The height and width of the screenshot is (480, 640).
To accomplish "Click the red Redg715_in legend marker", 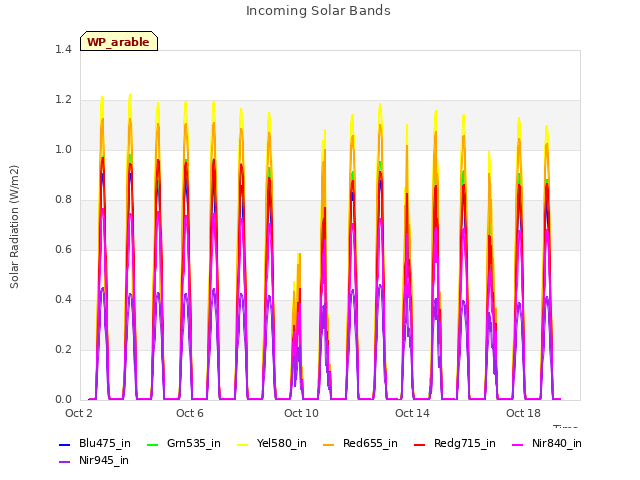I will (419, 444).
